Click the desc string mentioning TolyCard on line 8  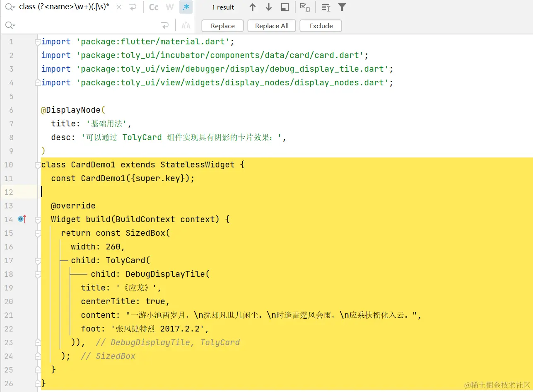(181, 137)
